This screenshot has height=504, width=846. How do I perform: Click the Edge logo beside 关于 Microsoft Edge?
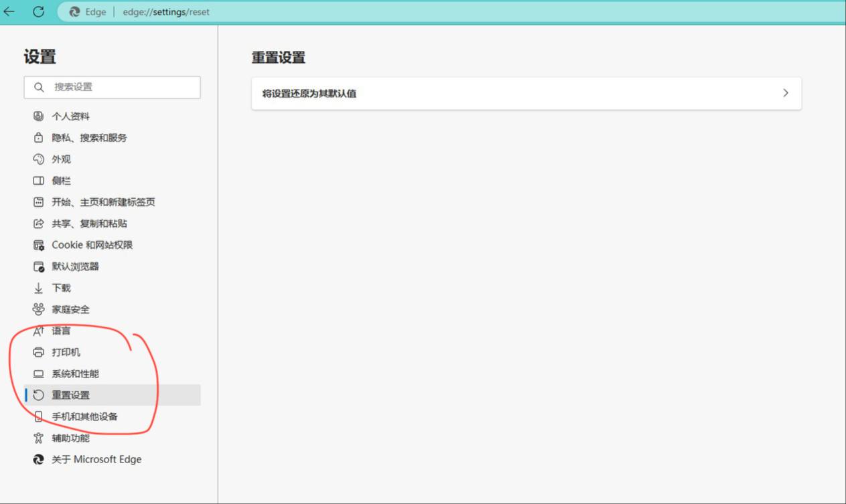pos(38,459)
